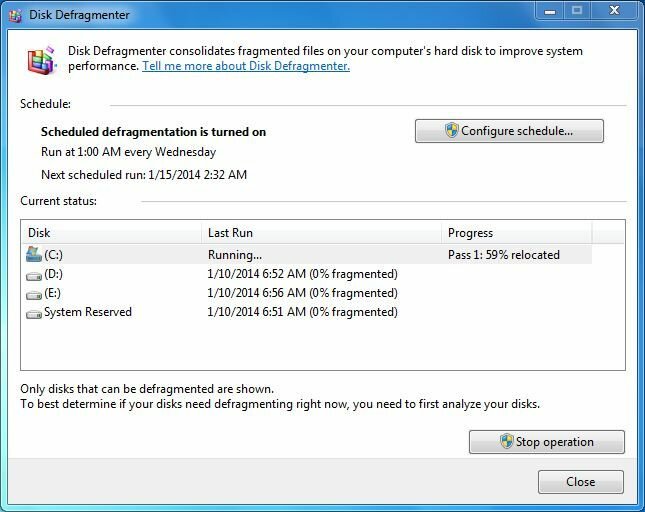645x512 pixels.
Task: Sort by the Disk column header
Action: coord(111,233)
